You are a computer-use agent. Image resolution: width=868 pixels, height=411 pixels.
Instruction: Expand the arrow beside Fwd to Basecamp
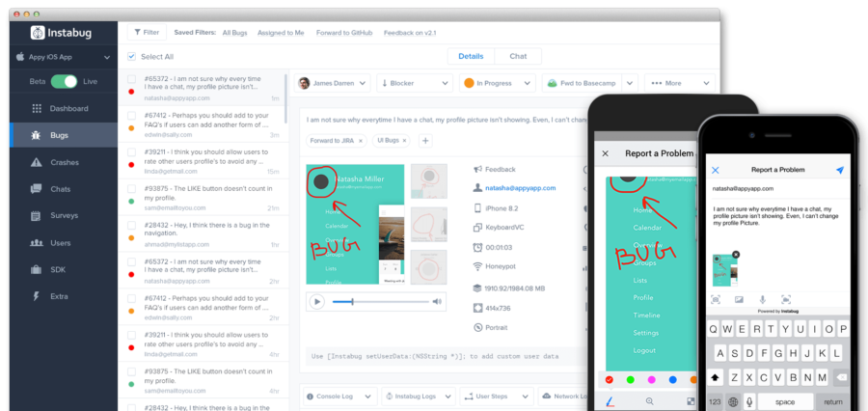pyautogui.click(x=630, y=83)
